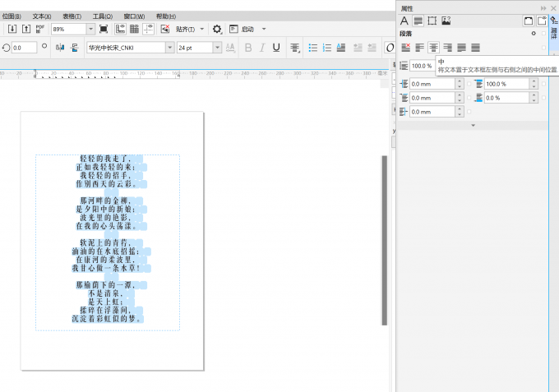This screenshot has width=559, height=392.
Task: Click the Publish to PDF icon
Action: (x=39, y=29)
